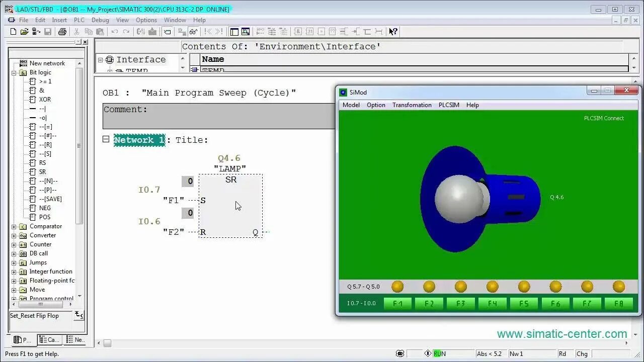Toggle the F3 input button in SiMod
This screenshot has height=362, width=644.
[x=461, y=304]
